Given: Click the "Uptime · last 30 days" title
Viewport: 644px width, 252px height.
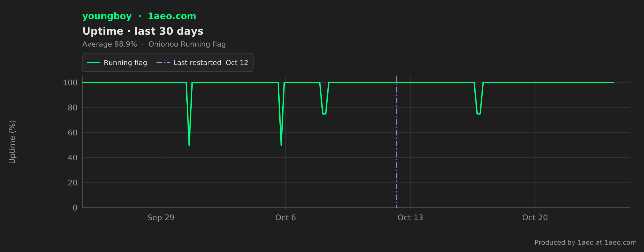Looking at the screenshot, I should point(143,31).
